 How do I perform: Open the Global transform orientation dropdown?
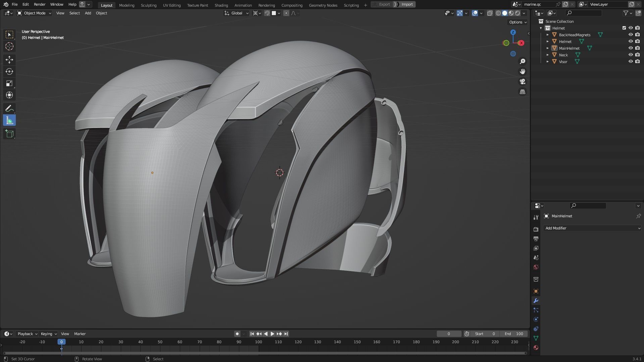pos(237,13)
